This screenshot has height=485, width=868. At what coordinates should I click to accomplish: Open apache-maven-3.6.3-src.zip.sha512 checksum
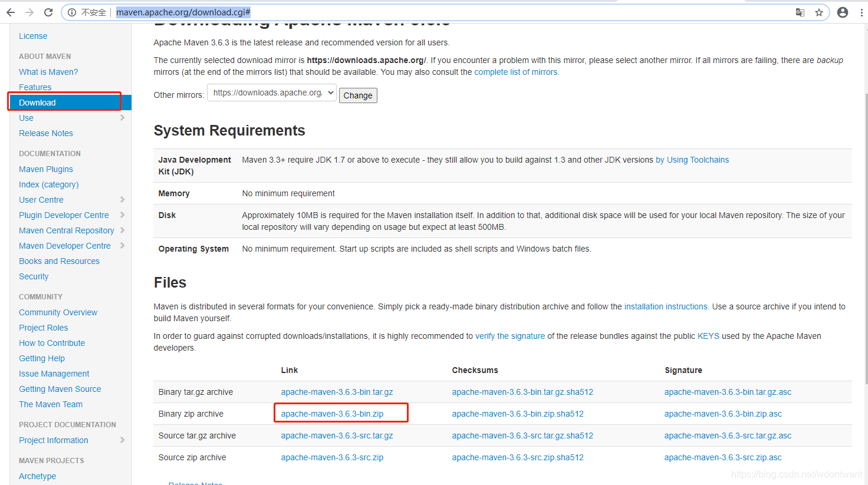518,457
